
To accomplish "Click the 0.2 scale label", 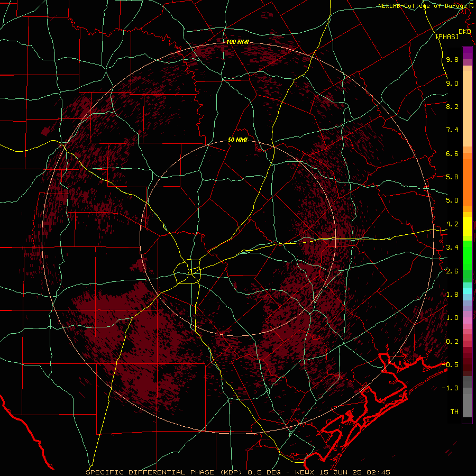I will (x=452, y=342).
